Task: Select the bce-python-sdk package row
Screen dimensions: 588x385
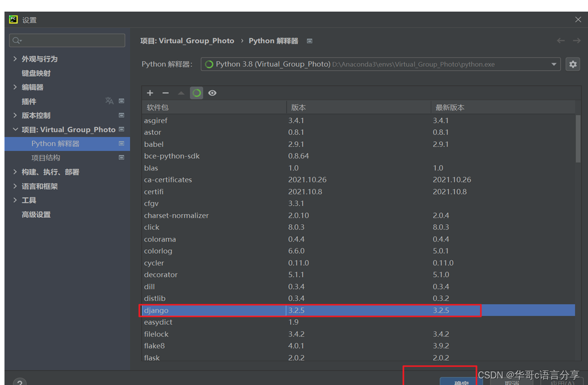Action: [358, 156]
